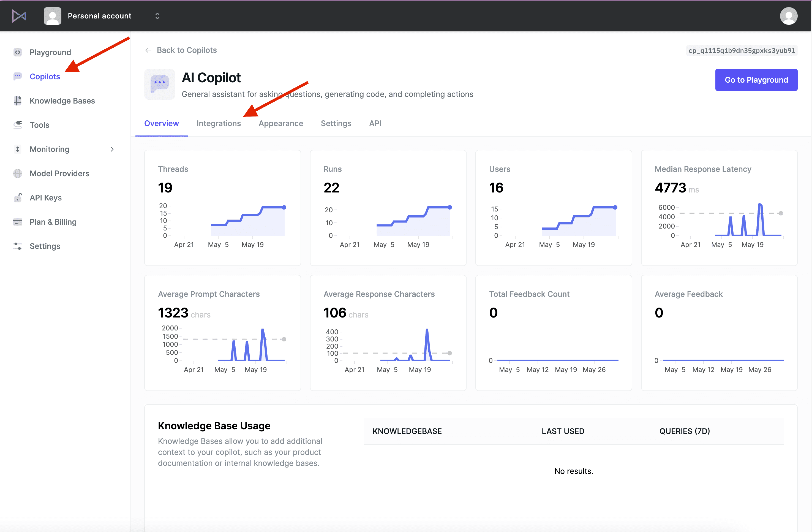Click the Runs chart end data point
Viewport: 812px width, 532px height.
click(x=450, y=207)
